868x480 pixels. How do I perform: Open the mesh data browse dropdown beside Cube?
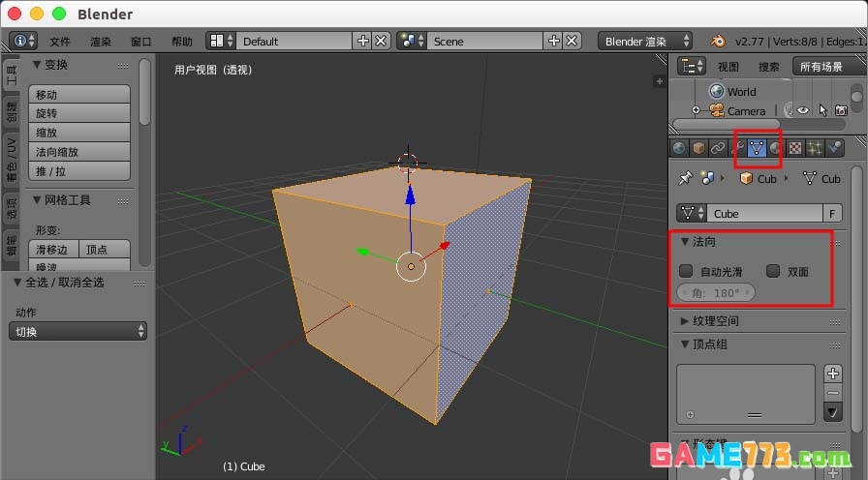691,214
